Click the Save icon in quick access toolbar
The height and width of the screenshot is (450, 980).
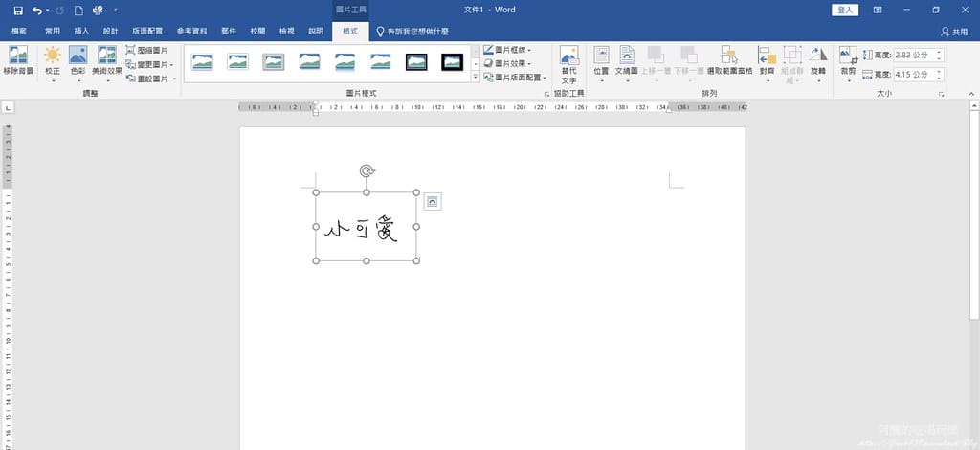pyautogui.click(x=18, y=10)
